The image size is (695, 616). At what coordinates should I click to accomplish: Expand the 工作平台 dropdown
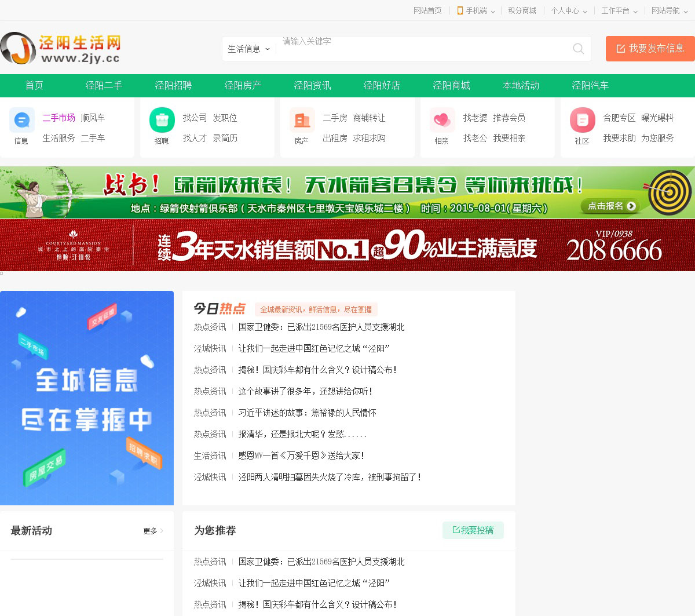(635, 11)
